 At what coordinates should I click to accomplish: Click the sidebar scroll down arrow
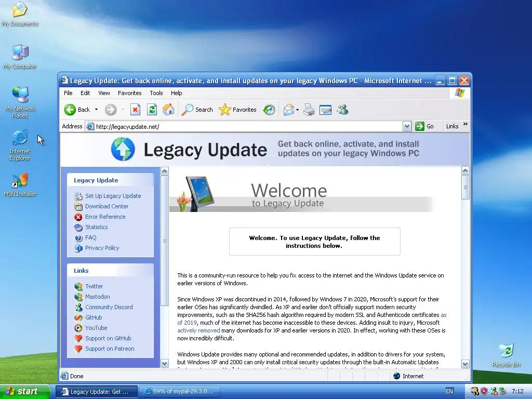[x=165, y=364]
